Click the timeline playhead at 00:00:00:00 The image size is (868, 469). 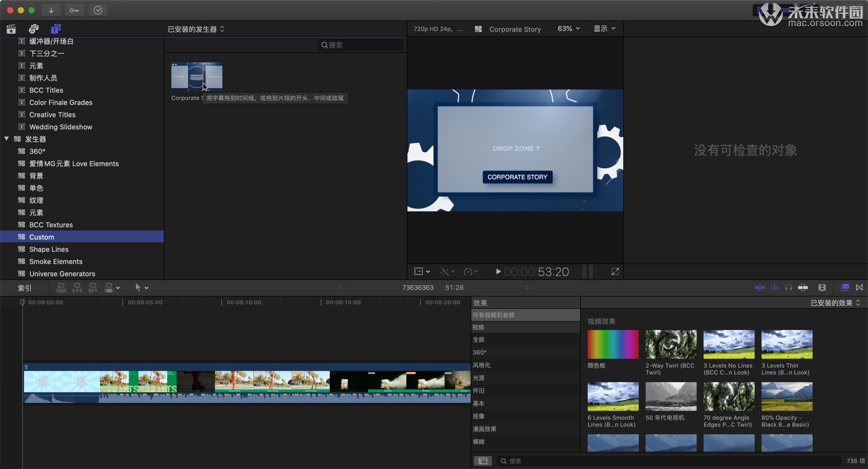click(22, 302)
